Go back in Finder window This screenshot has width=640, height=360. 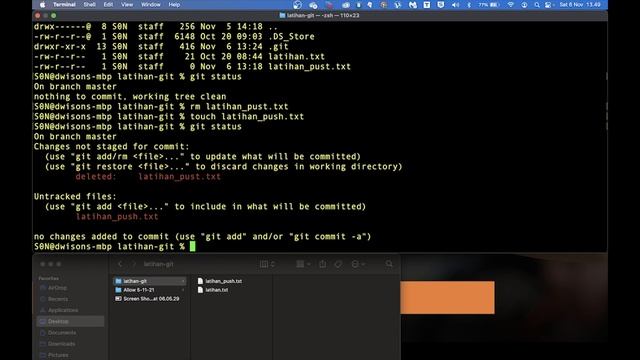click(120, 264)
